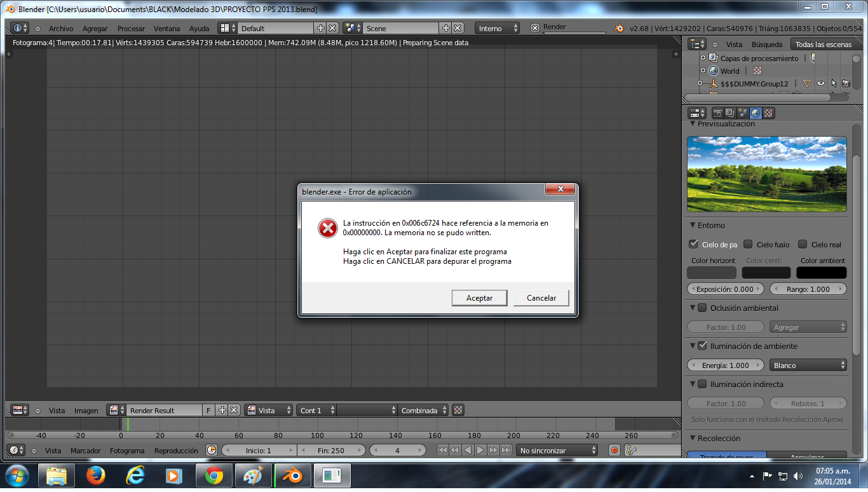Click the Inicio: 1 start frame field
This screenshot has width=868, height=492.
point(258,450)
